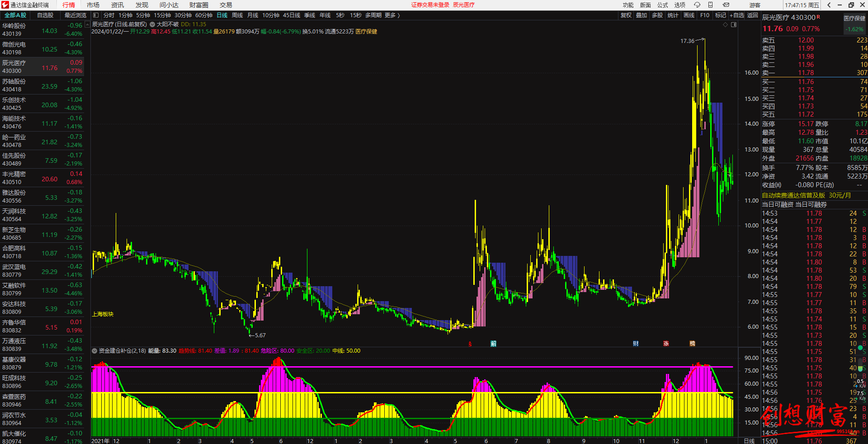Open the 日线 period selector at bottom right
Image resolution: width=868 pixels, height=444 pixels.
tap(749, 441)
